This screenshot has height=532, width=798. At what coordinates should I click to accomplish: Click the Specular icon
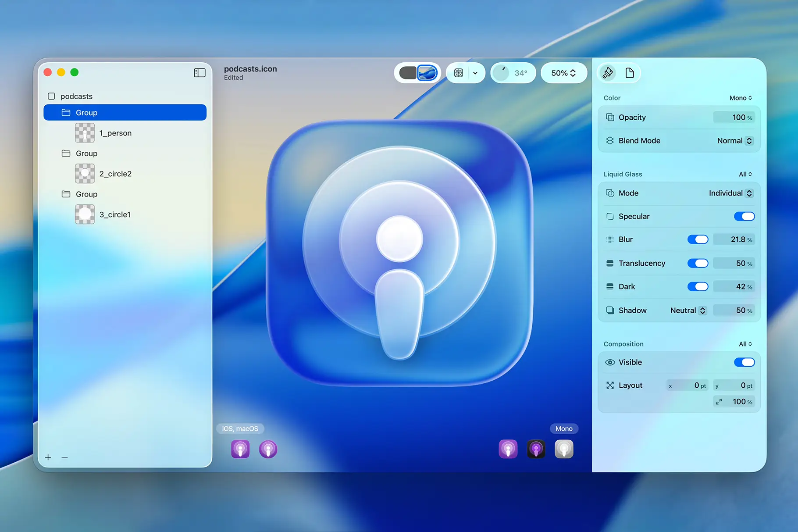(x=610, y=216)
